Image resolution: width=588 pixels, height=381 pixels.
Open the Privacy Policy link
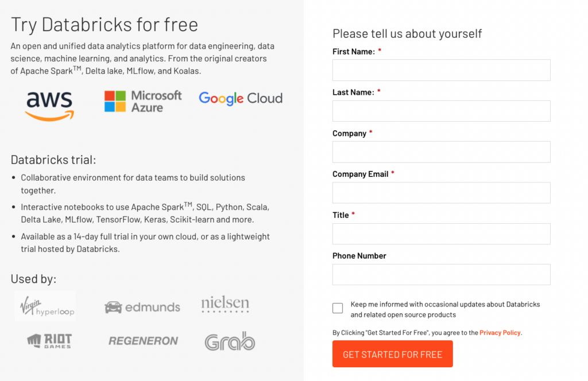(x=500, y=333)
